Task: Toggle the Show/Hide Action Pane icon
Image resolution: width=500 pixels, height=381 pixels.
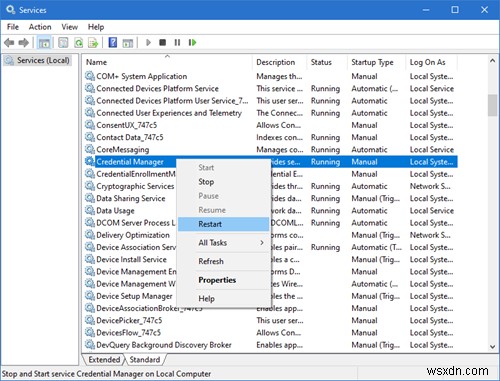Action: click(128, 43)
